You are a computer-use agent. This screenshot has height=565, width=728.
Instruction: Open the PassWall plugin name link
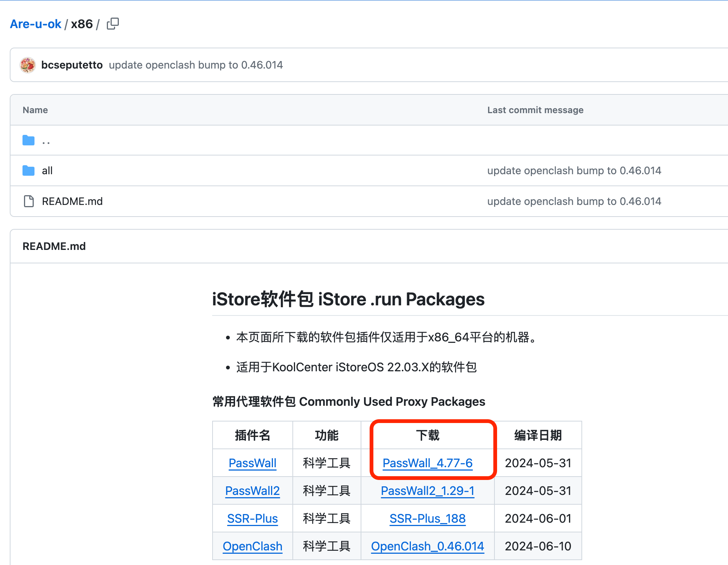[252, 463]
